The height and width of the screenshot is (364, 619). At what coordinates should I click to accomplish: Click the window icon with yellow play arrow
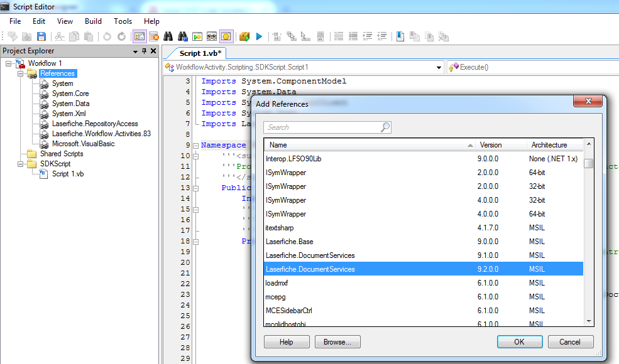[197, 36]
